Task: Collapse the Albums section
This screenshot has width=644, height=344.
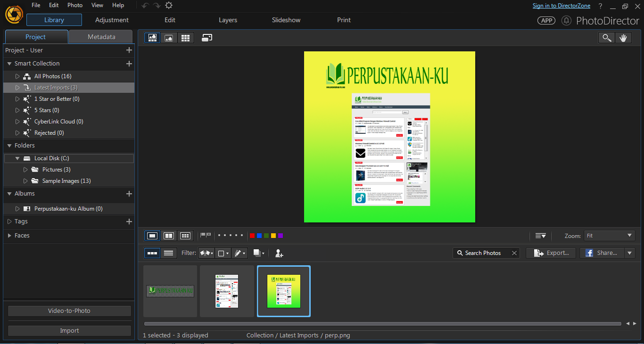Action: (x=9, y=194)
